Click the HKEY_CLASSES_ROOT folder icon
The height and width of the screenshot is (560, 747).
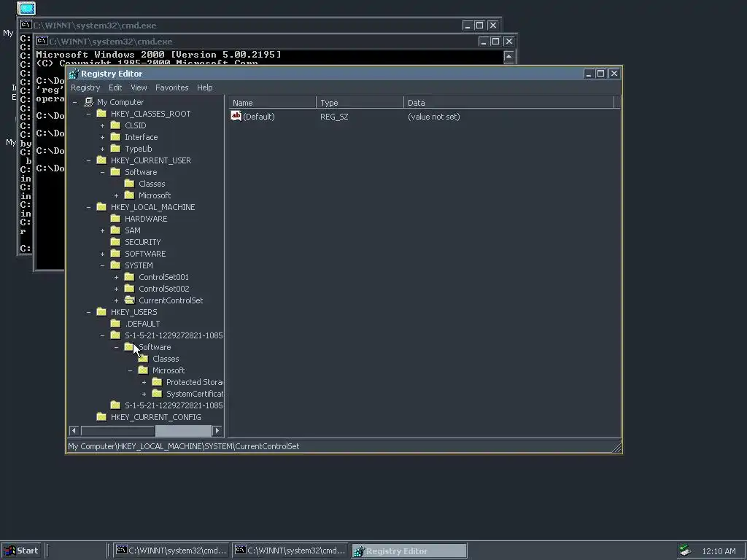pos(101,113)
